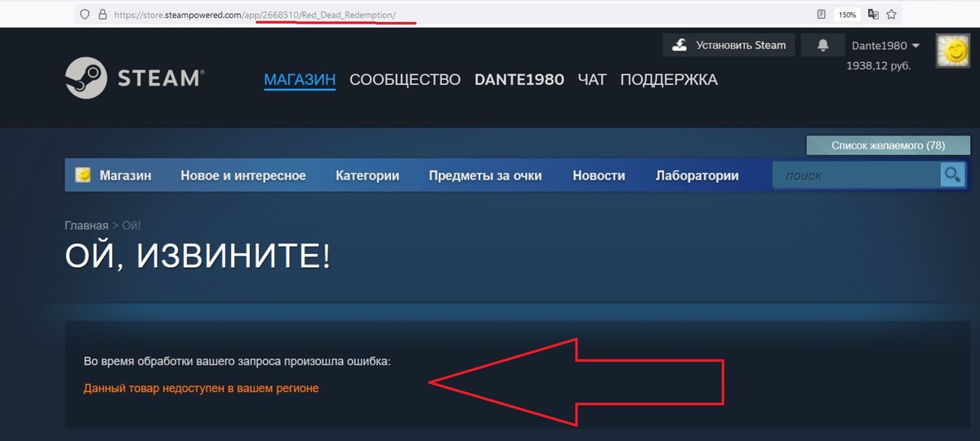
Task: Open Список желаемого (78) wishlist
Action: coord(888,145)
